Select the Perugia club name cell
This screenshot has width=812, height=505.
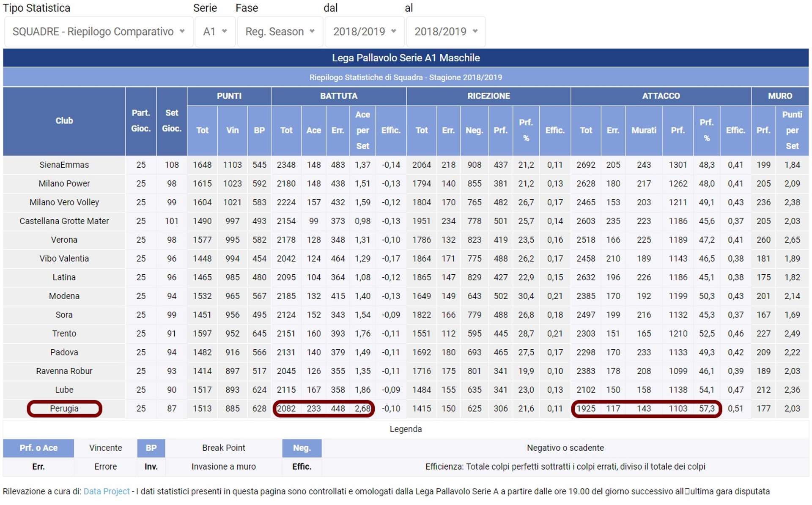click(64, 408)
